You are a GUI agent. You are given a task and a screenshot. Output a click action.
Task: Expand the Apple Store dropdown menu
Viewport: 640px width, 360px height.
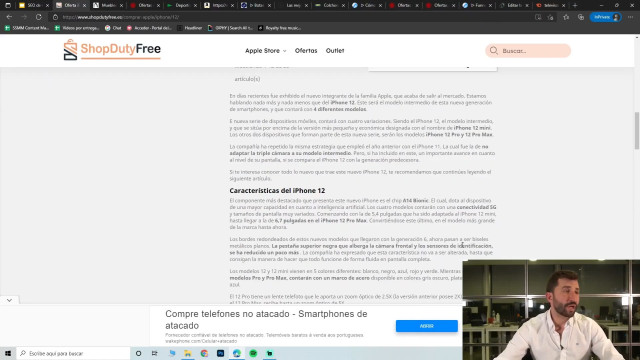(x=266, y=51)
